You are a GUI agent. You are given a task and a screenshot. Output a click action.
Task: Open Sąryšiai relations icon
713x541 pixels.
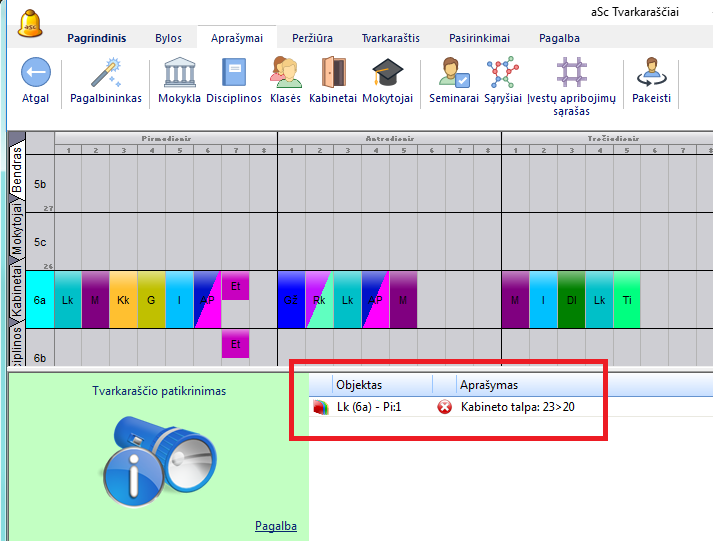click(x=502, y=74)
